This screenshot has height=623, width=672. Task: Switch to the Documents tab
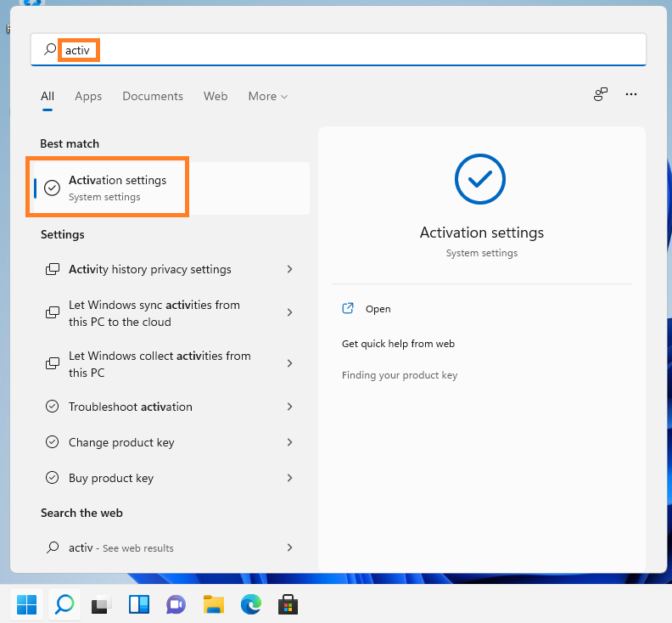(x=153, y=97)
